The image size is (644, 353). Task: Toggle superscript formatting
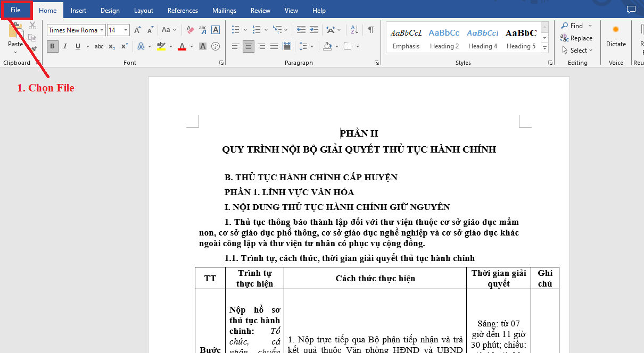[x=124, y=46]
